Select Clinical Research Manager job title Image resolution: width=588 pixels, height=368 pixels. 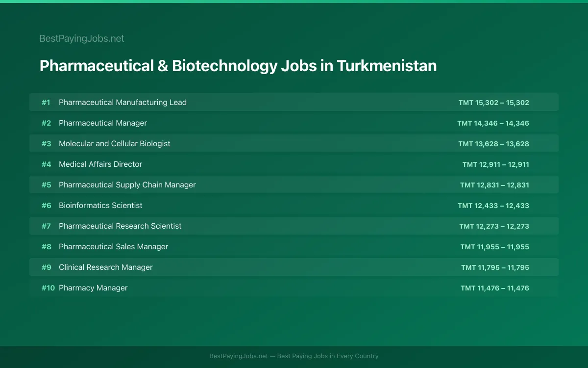point(106,267)
